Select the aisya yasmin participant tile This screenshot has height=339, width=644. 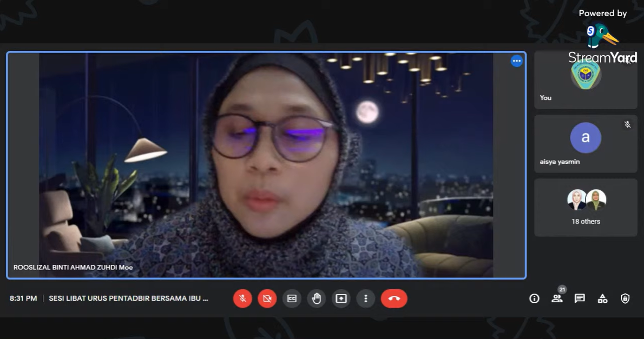click(586, 144)
